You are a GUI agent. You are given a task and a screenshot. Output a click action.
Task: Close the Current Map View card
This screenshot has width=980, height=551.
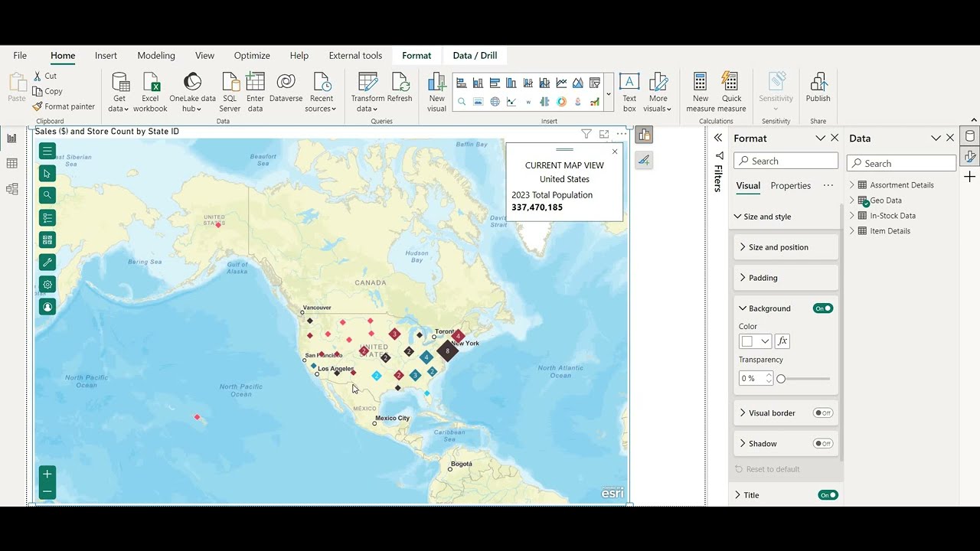pyautogui.click(x=615, y=152)
